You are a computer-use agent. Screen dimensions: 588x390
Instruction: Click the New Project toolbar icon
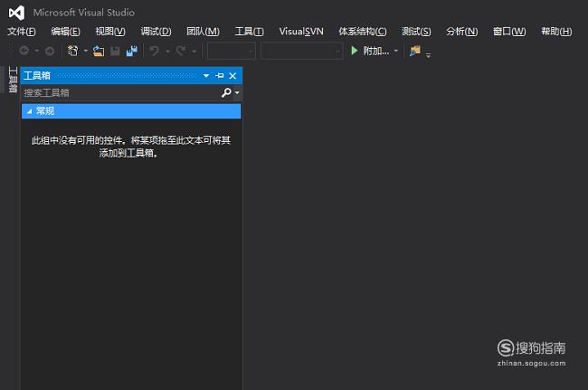(x=72, y=51)
